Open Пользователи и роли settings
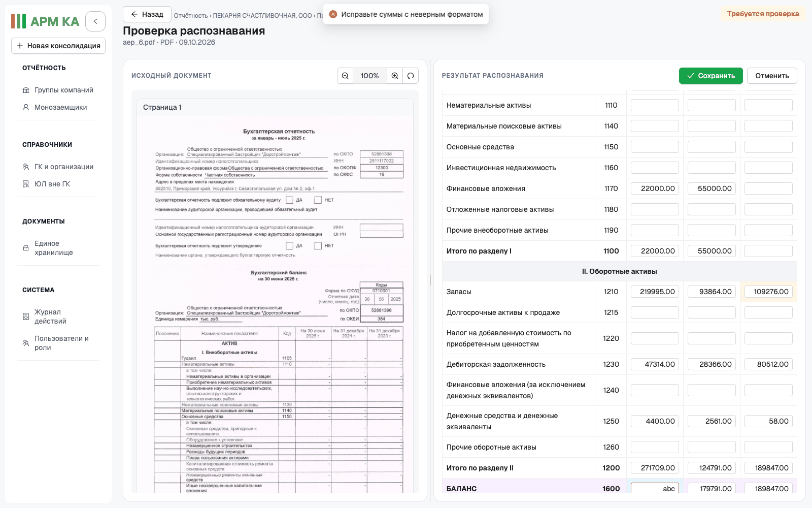812x508 pixels. [58, 343]
